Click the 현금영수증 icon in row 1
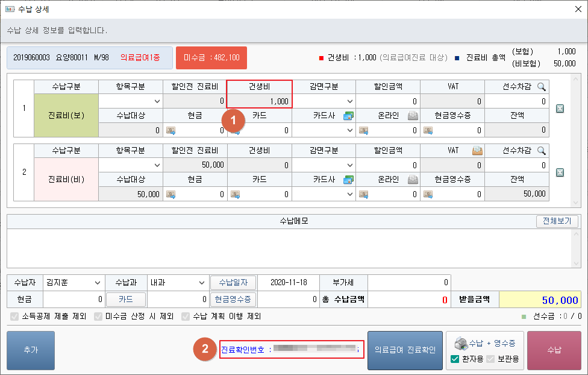This screenshot has height=375, width=588. pos(428,130)
